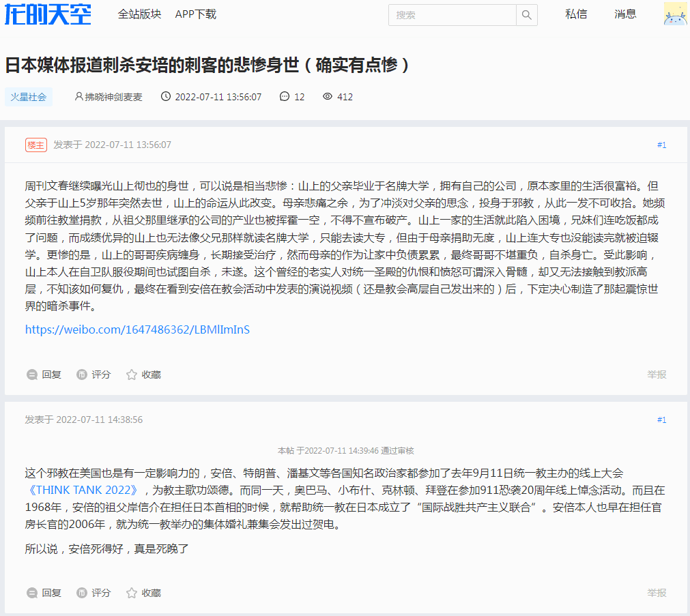
Task: Open the #1 anchor of the 14:38:56 reply
Action: [x=661, y=420]
